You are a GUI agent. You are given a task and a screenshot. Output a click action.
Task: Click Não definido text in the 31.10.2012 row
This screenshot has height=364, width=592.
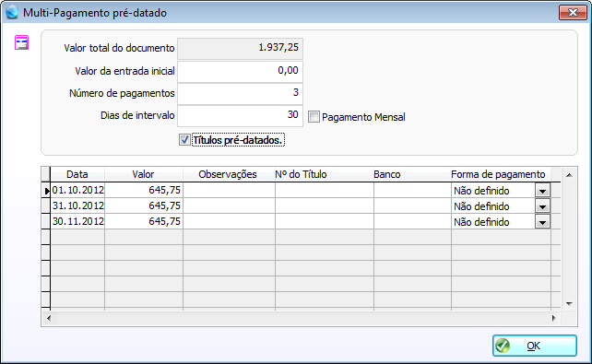[x=481, y=206]
